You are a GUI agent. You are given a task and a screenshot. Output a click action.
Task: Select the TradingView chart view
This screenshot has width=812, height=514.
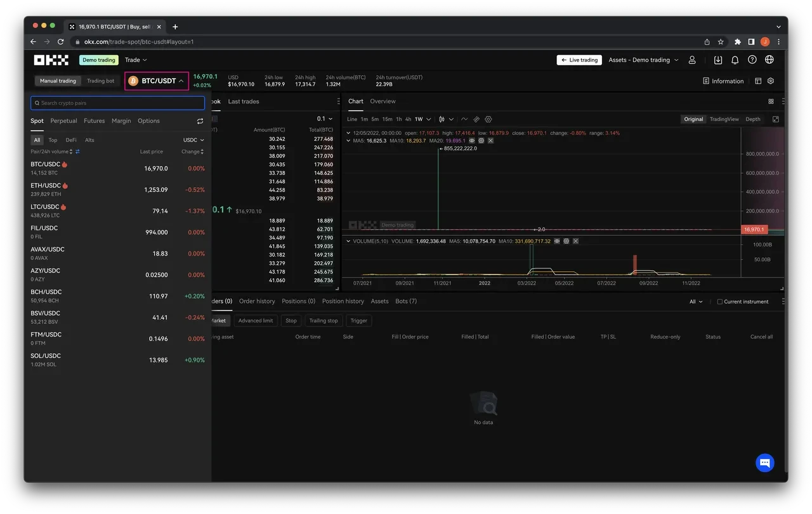[x=724, y=119]
